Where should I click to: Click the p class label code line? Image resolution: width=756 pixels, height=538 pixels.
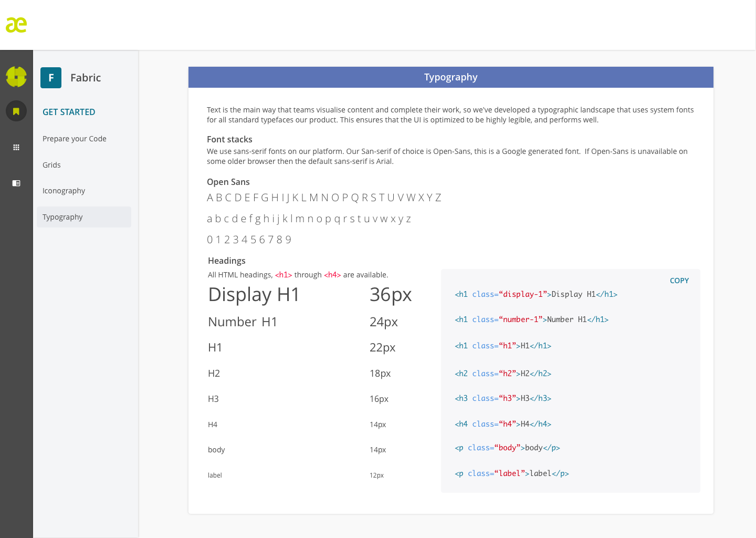pyautogui.click(x=512, y=473)
